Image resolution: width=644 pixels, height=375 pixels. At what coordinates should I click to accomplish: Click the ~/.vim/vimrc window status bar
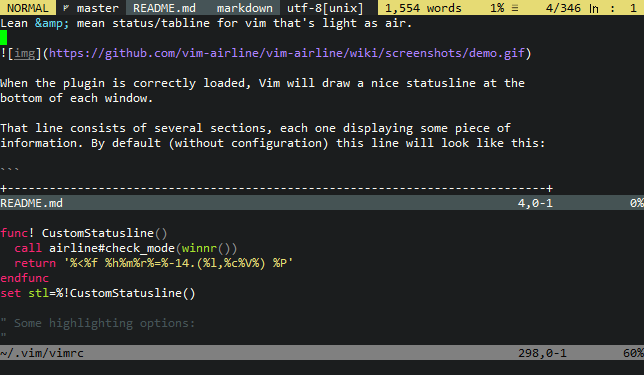[x=322, y=353]
